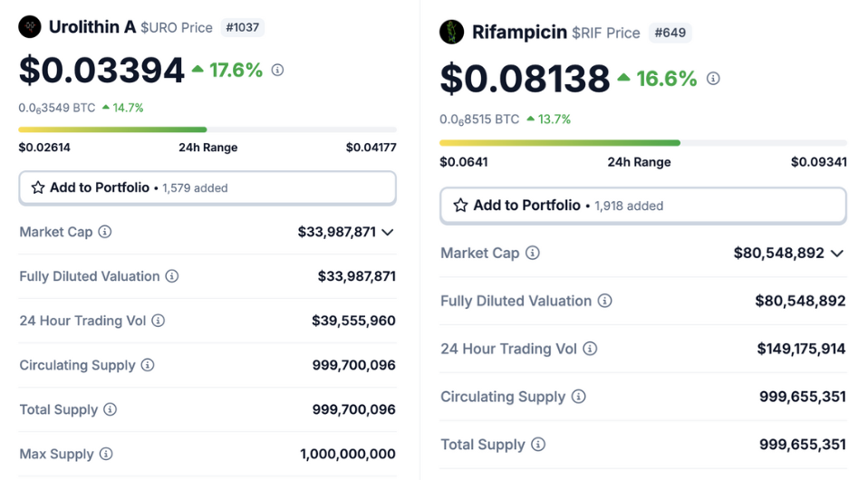Open Urolithin A Market Cap info tooltip

click(x=105, y=232)
